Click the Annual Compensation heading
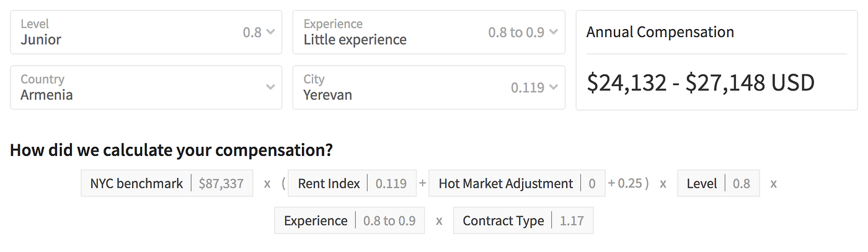 point(660,32)
